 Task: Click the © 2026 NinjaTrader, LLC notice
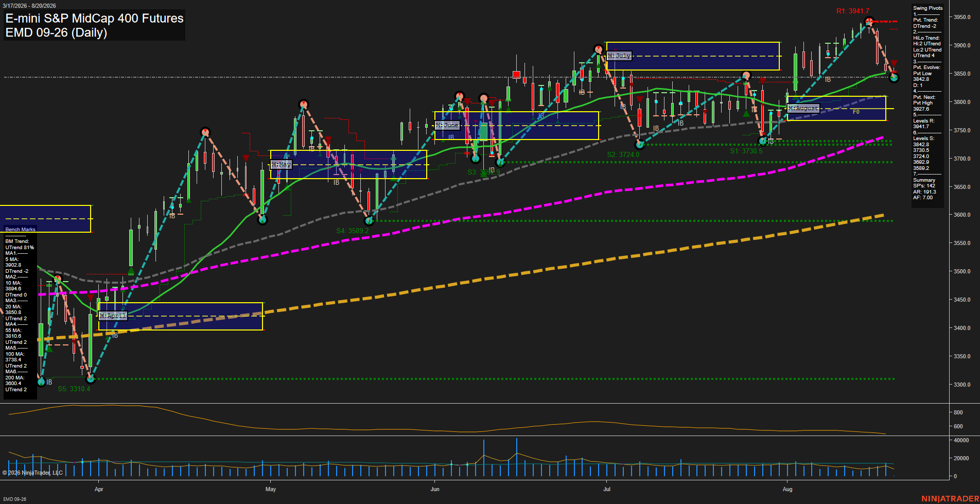coord(32,473)
